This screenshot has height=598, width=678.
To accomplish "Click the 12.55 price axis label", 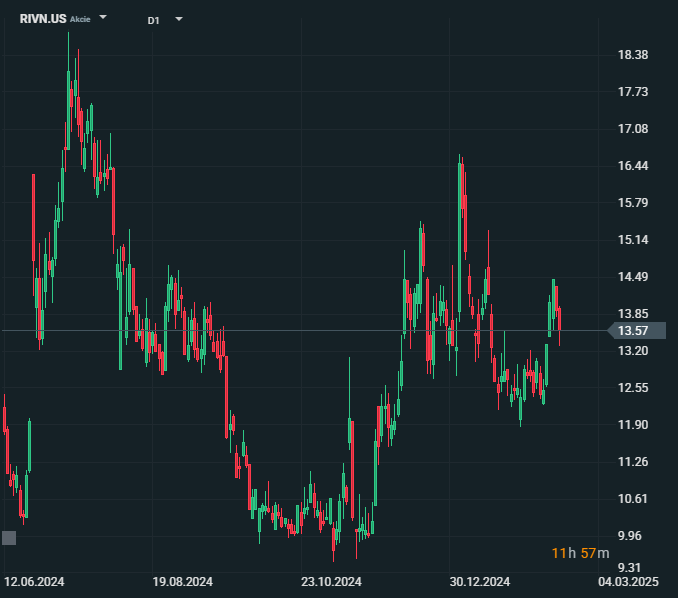I will (633, 388).
